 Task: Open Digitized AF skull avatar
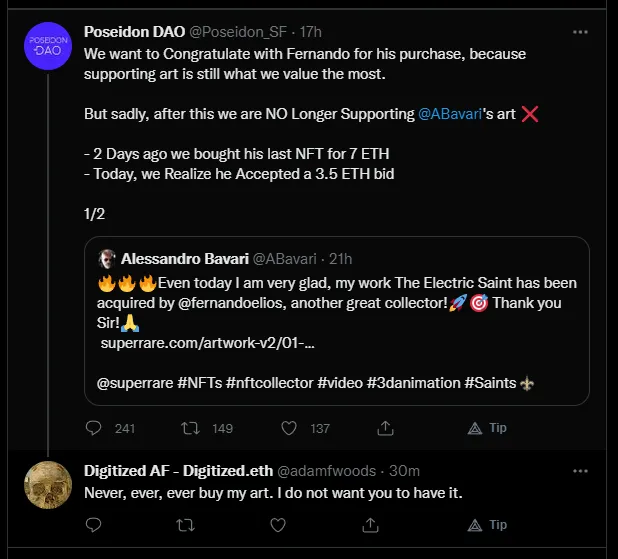[x=47, y=485]
